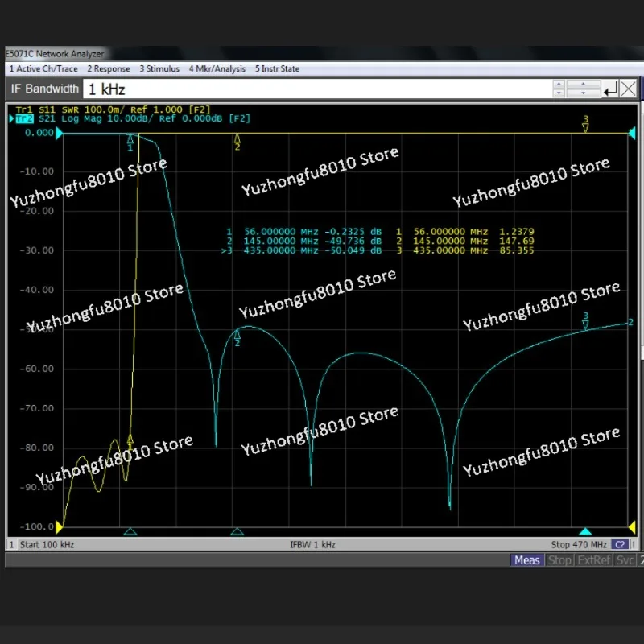Click cyan marker 1 near the passband top

pos(130,142)
